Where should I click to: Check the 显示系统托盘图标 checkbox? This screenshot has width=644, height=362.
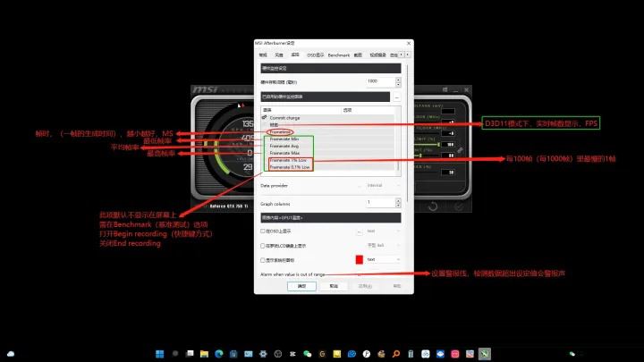pyautogui.click(x=262, y=259)
